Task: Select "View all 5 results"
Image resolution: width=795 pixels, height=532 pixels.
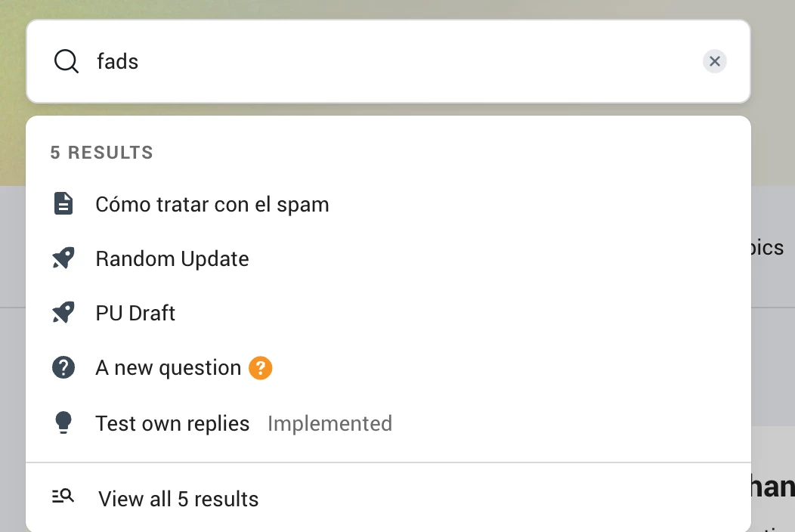Action: [178, 499]
